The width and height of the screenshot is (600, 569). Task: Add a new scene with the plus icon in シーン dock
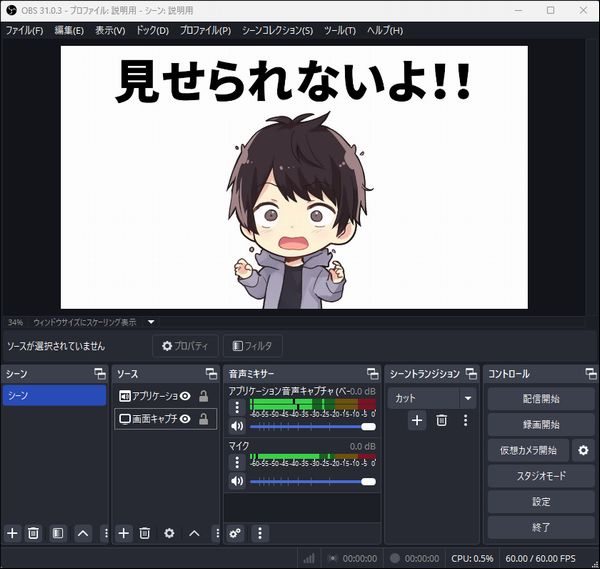click(x=12, y=533)
